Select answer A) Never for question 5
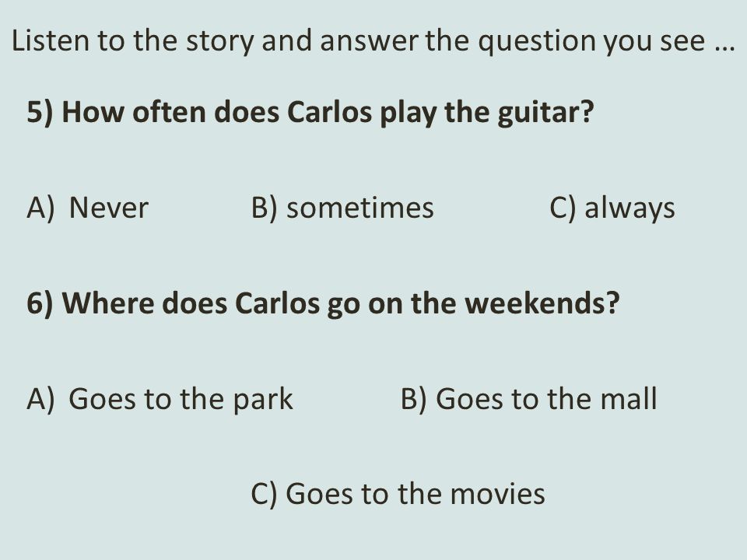Image resolution: width=747 pixels, height=560 pixels. coord(88,208)
